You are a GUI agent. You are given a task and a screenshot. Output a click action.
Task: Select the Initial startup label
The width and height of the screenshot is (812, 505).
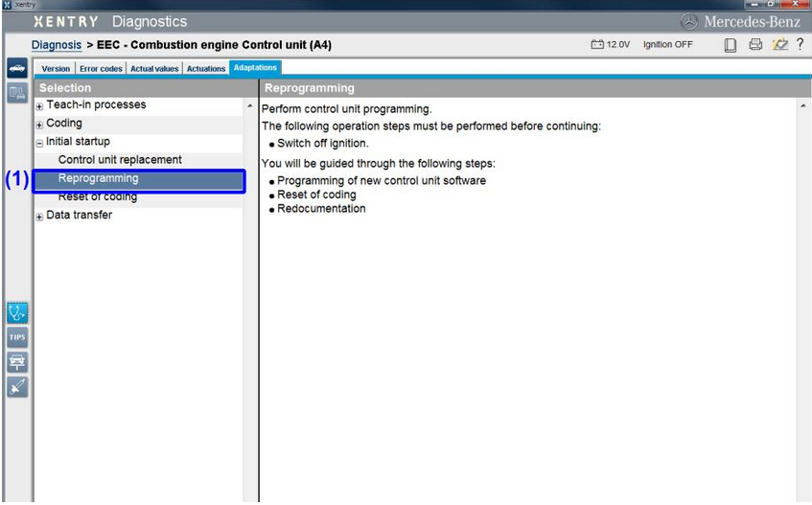pos(78,141)
